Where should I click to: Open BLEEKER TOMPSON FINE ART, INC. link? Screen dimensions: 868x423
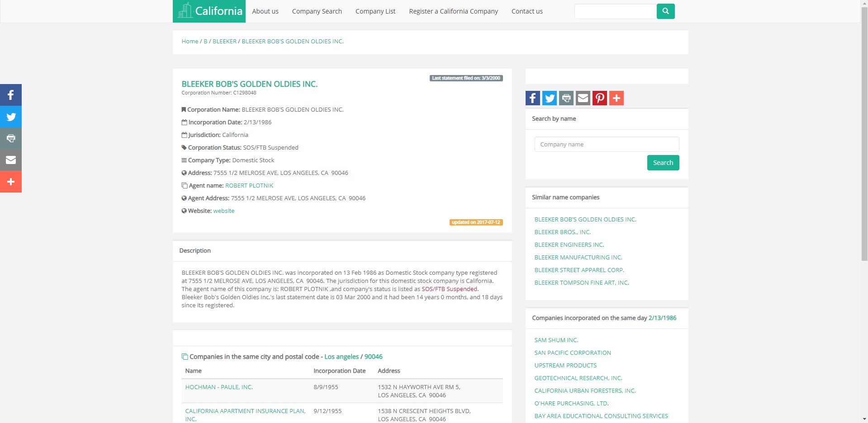pos(582,282)
